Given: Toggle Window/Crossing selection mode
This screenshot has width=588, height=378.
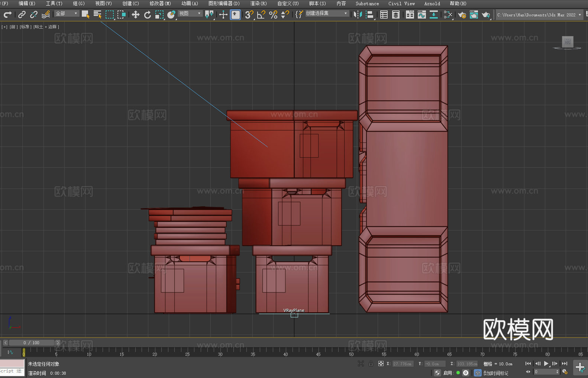Looking at the screenshot, I should click(122, 14).
